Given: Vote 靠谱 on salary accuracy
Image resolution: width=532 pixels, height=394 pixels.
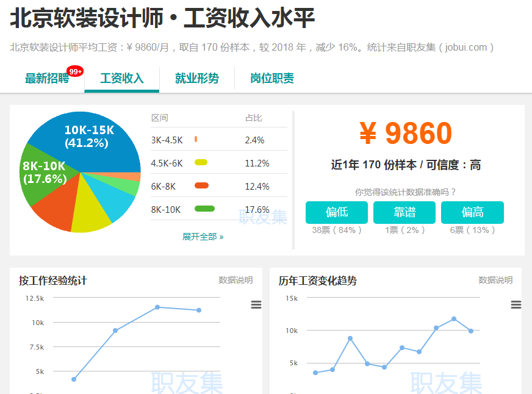Looking at the screenshot, I should point(404,212).
